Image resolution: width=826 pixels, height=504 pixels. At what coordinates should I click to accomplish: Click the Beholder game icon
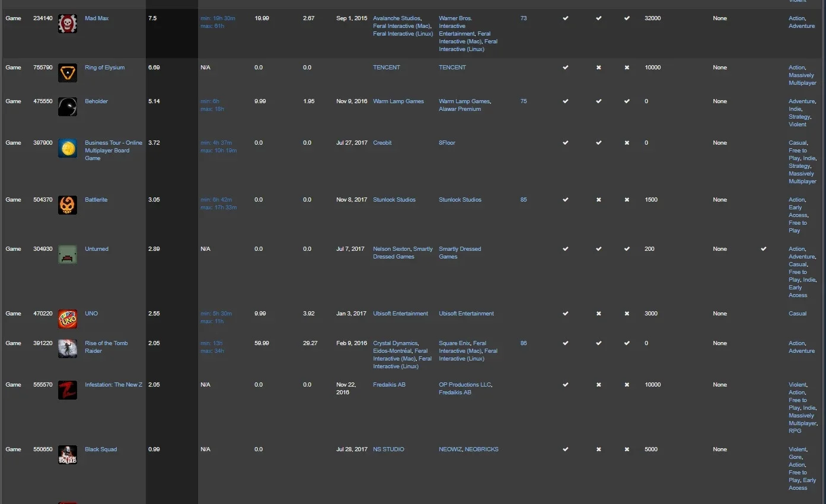(68, 107)
